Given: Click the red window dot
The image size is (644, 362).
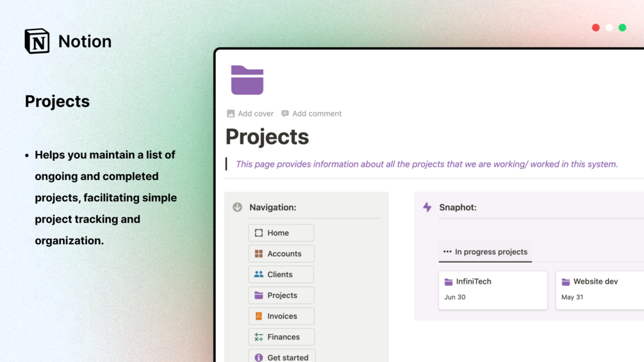Looking at the screenshot, I should [x=595, y=28].
